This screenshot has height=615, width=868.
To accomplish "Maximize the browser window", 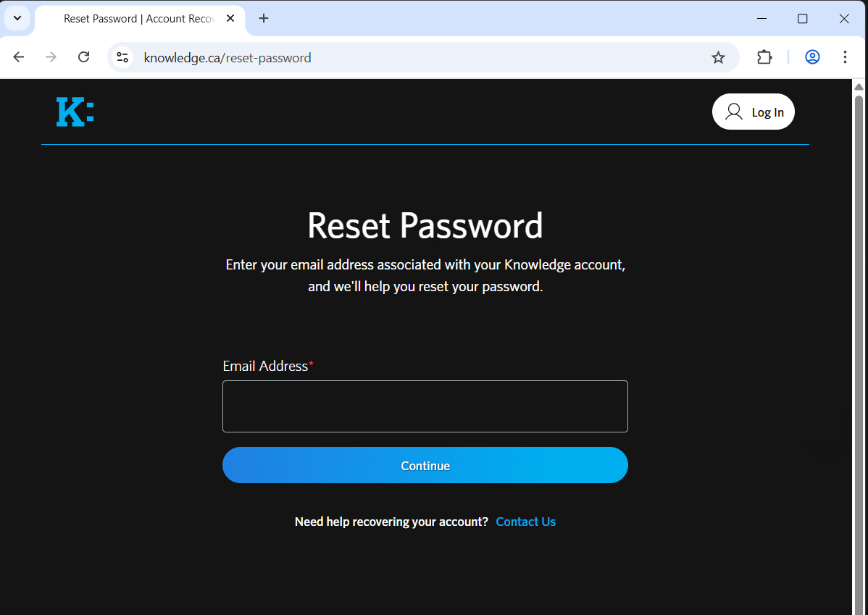I will point(803,19).
